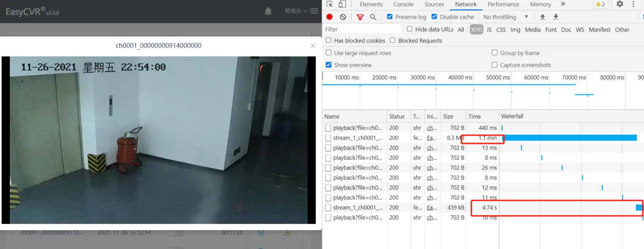The width and height of the screenshot is (644, 249).
Task: Click the Filter text input field
Action: pos(362,30)
